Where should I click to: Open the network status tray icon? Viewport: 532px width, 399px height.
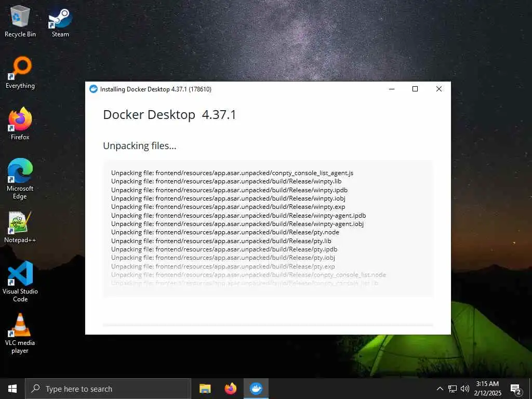pos(453,389)
